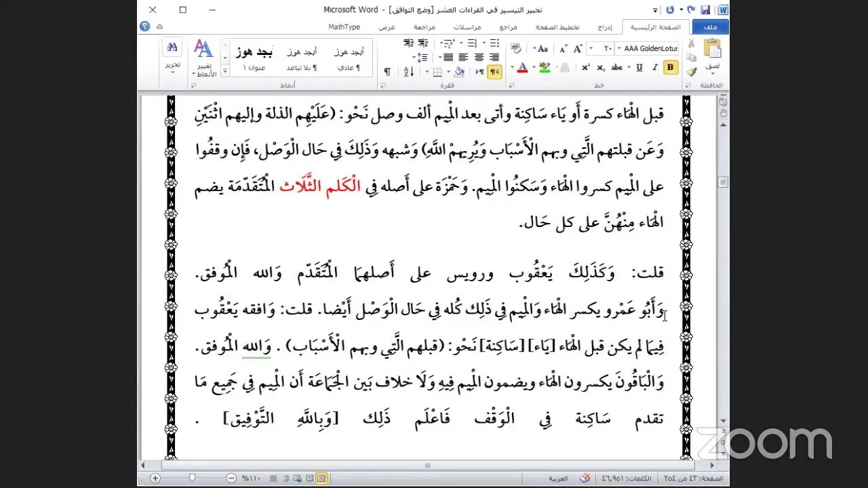Open Change Styles button
The image size is (868, 488).
click(203, 57)
